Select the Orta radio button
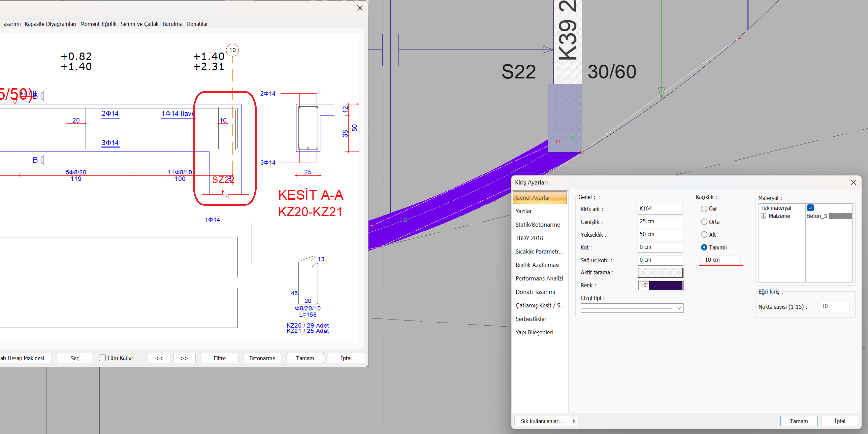Image resolution: width=868 pixels, height=434 pixels. [704, 222]
